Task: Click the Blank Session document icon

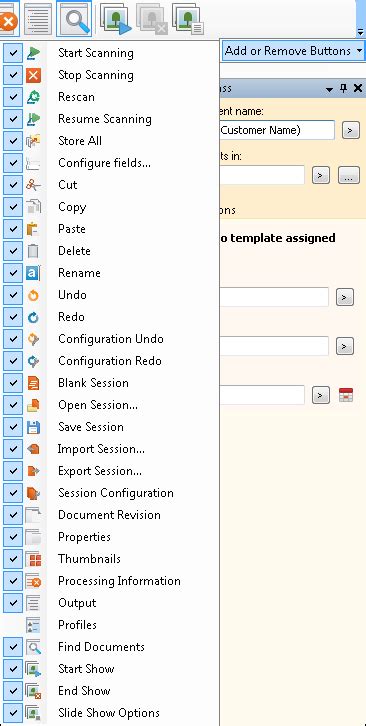Action: pyautogui.click(x=33, y=383)
